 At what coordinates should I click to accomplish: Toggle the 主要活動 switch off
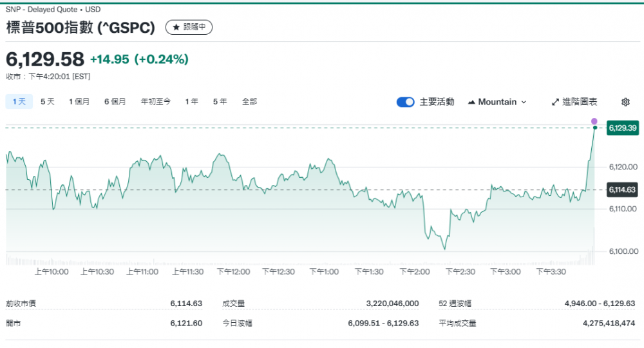pyautogui.click(x=405, y=102)
